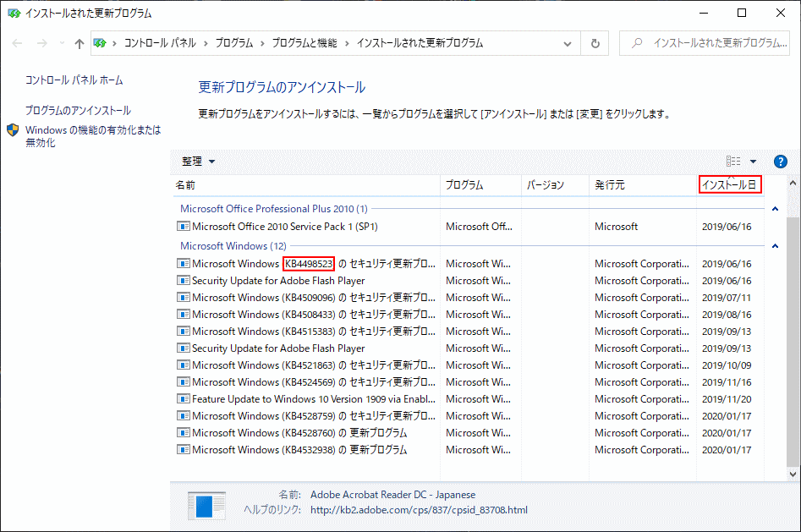
Task: Click icon of KB4498523 update row
Action: 184,264
